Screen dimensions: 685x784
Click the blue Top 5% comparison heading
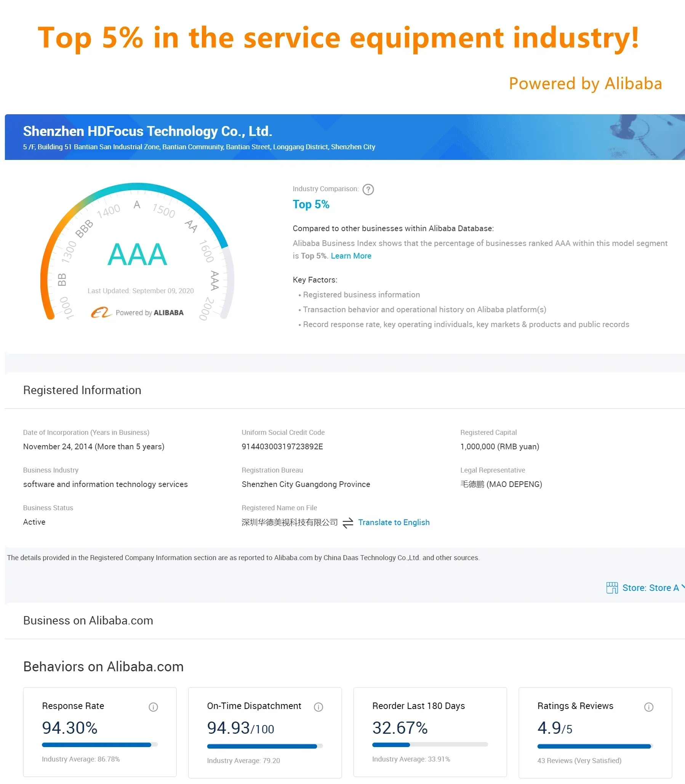pos(311,204)
